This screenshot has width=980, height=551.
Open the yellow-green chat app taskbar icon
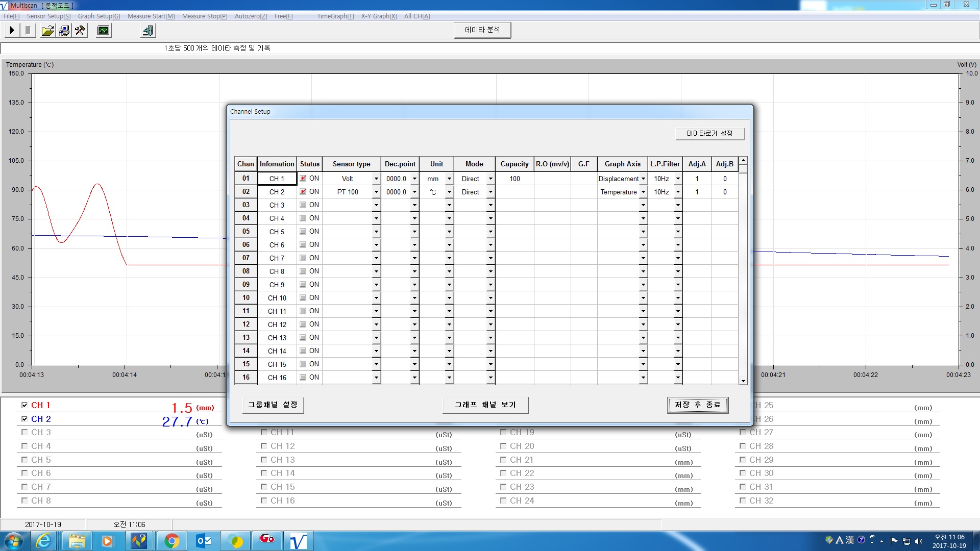(x=236, y=541)
